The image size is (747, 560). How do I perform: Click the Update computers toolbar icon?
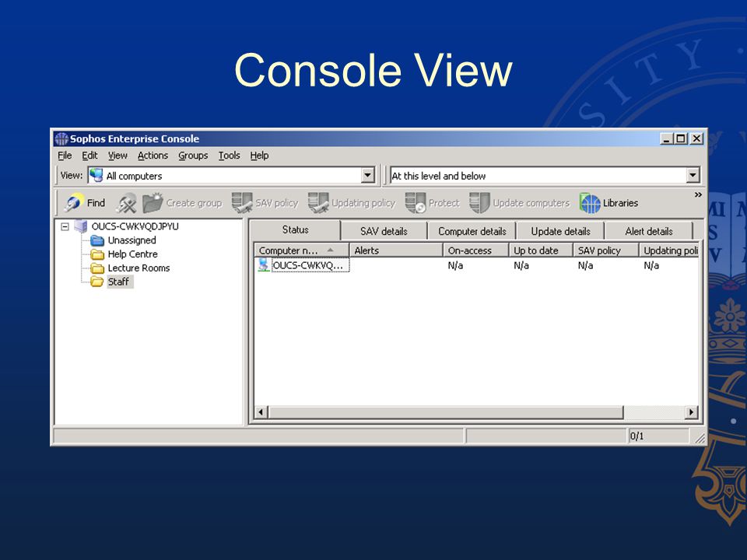(479, 203)
